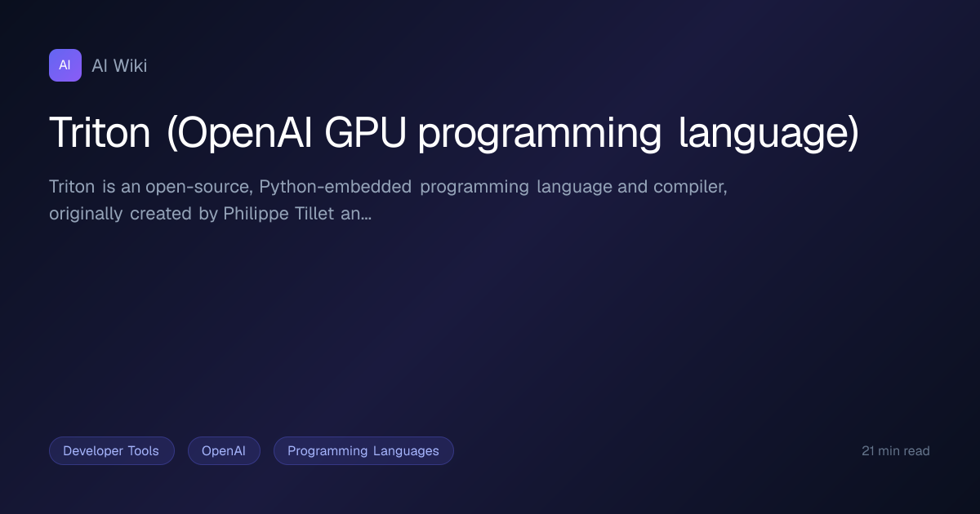Open the Developer Tools tag
Image resolution: width=980 pixels, height=514 pixels.
pyautogui.click(x=111, y=451)
